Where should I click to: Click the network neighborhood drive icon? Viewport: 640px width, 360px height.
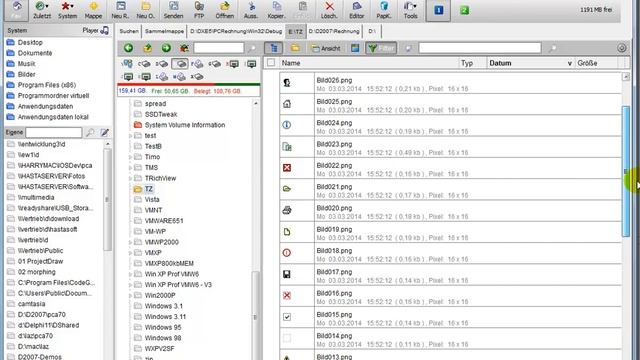[x=127, y=64]
